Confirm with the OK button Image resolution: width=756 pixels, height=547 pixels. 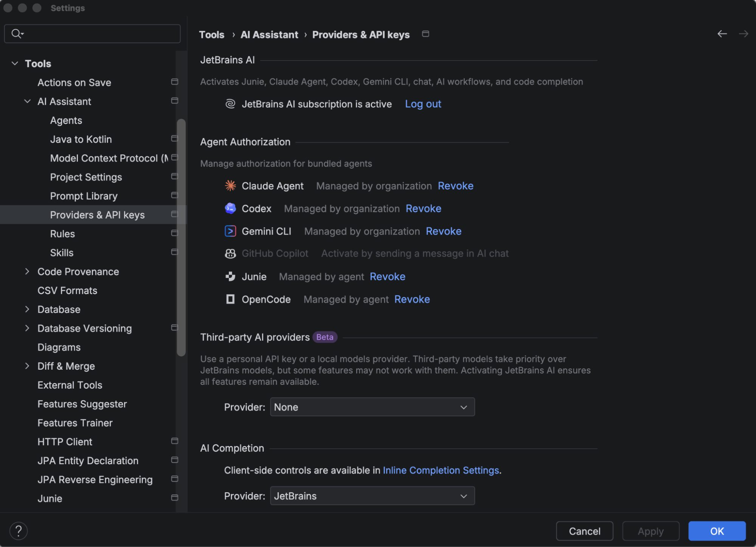point(717,531)
